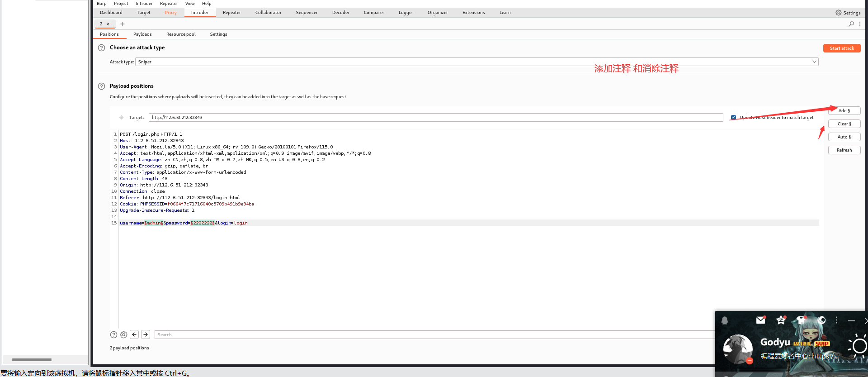Click Godyu's QQ avatar picture
This screenshot has height=377, width=868.
pyautogui.click(x=738, y=349)
